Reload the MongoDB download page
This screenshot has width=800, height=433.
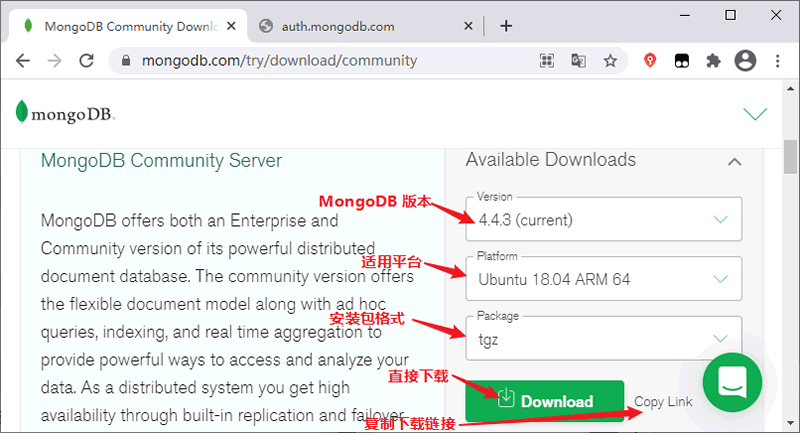point(86,61)
